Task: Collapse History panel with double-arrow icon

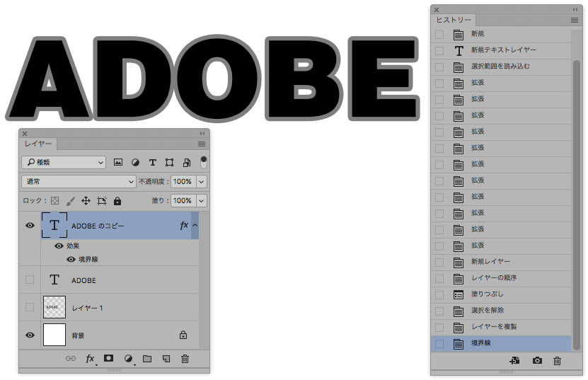Action: pyautogui.click(x=575, y=10)
